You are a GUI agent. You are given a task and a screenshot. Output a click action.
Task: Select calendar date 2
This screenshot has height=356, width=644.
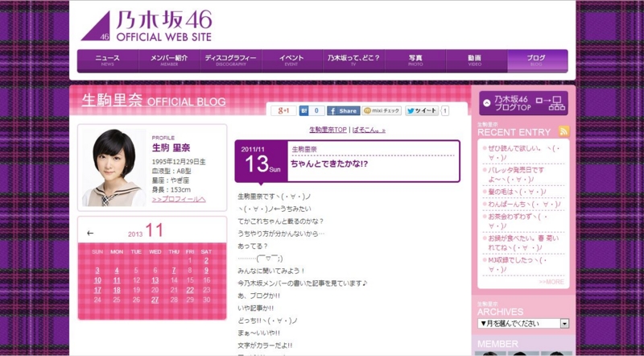(x=206, y=261)
